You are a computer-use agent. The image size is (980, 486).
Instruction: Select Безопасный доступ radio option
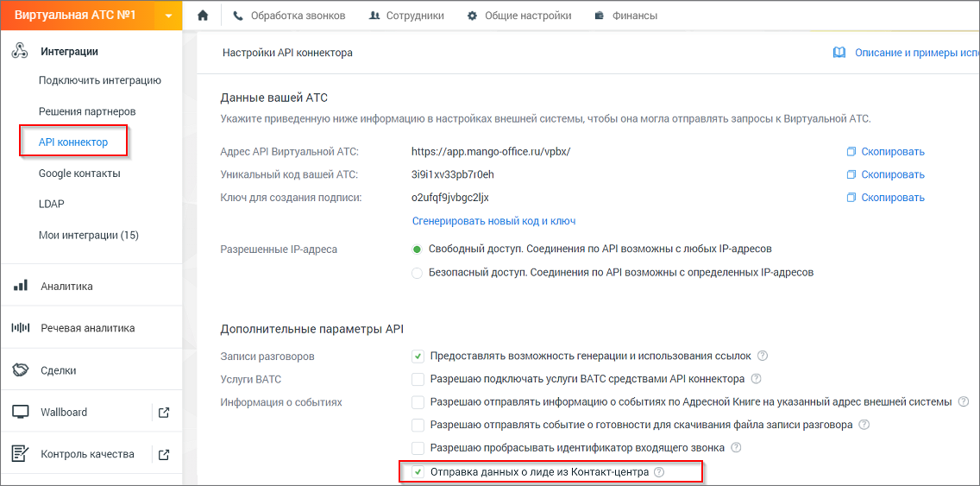[417, 273]
